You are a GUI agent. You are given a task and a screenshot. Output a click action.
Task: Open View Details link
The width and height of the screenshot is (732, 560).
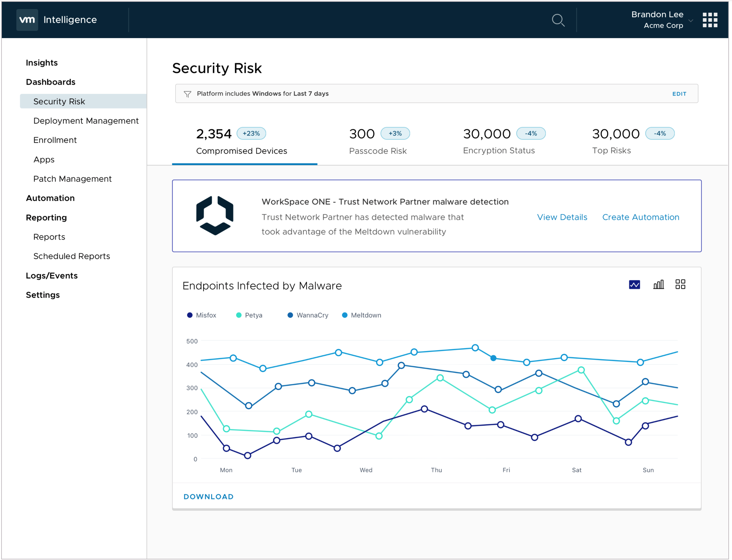tap(562, 217)
